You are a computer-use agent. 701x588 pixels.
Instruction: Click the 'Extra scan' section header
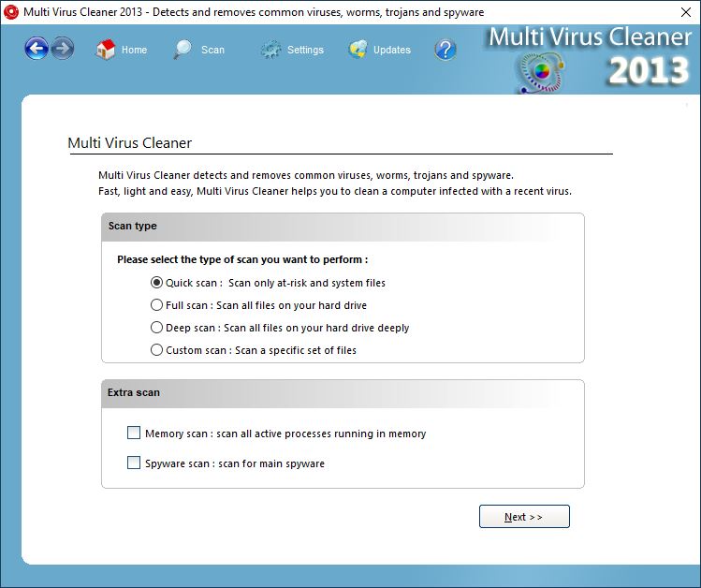click(x=343, y=394)
